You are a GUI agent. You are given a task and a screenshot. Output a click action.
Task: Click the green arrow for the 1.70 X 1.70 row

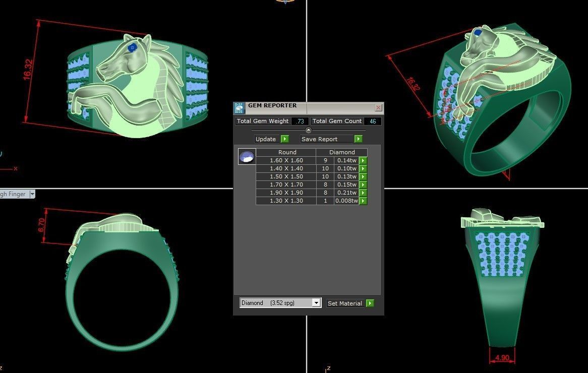[363, 184]
